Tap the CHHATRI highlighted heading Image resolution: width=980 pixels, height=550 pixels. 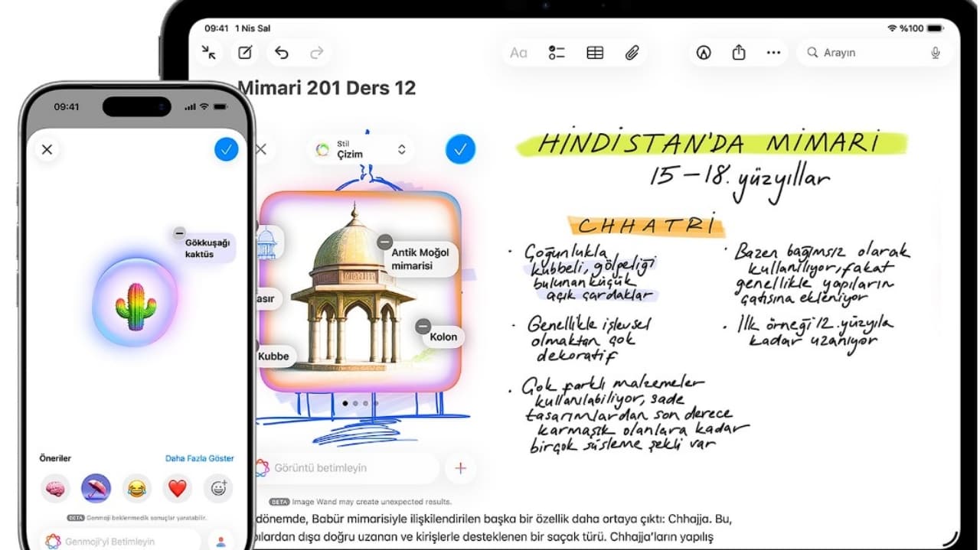648,226
